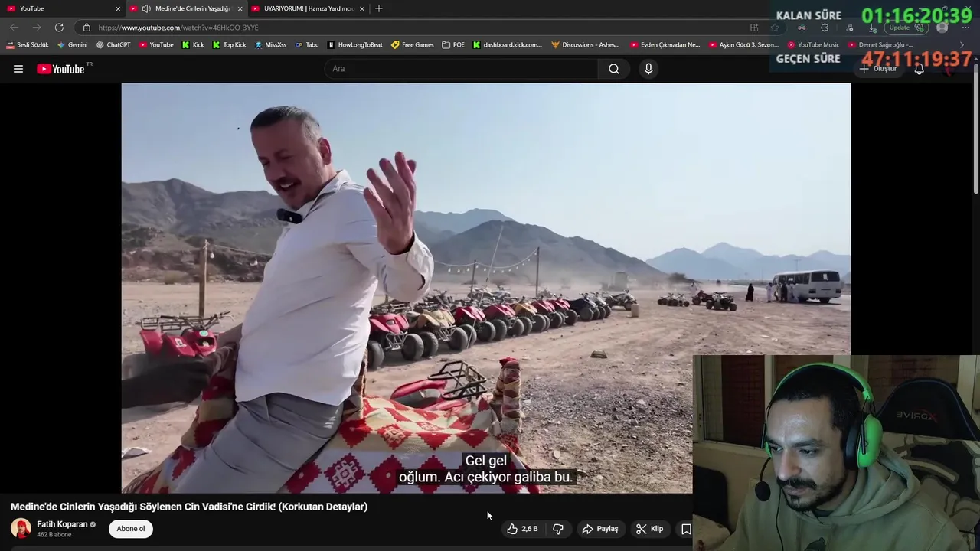
Task: Open the 'Evden Çıkmadan Ne...' bookmark
Action: click(x=665, y=45)
